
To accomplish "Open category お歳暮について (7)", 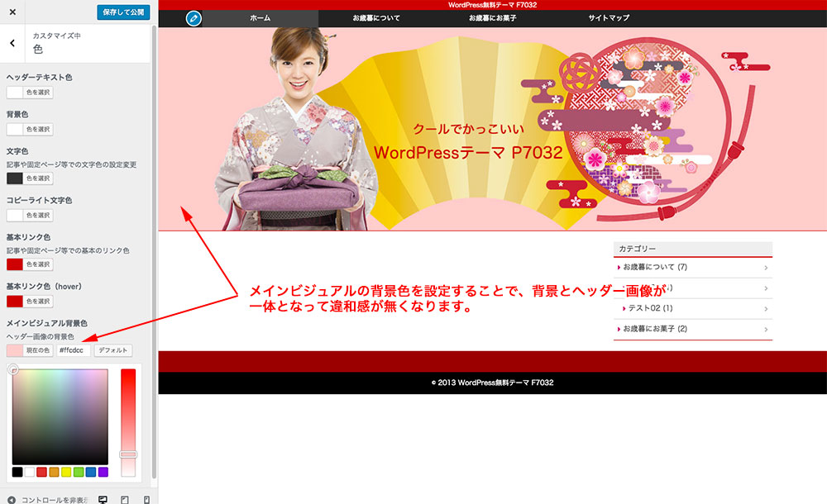I will click(655, 268).
